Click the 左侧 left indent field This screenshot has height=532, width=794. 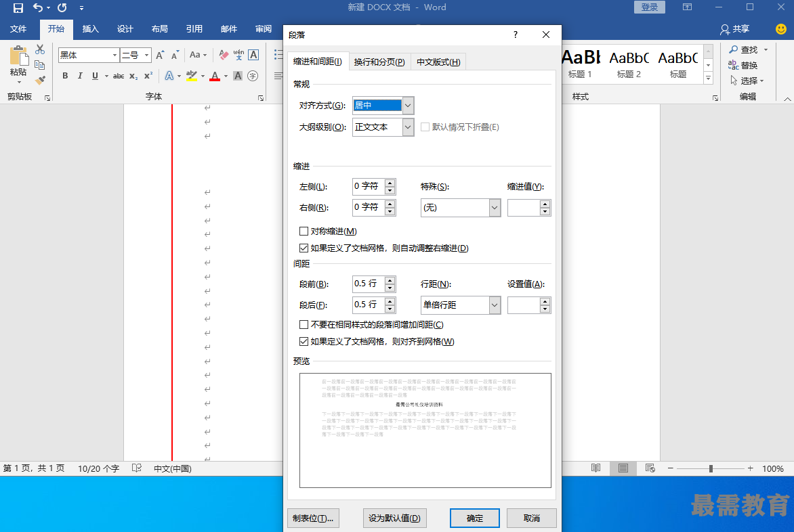[x=369, y=187]
